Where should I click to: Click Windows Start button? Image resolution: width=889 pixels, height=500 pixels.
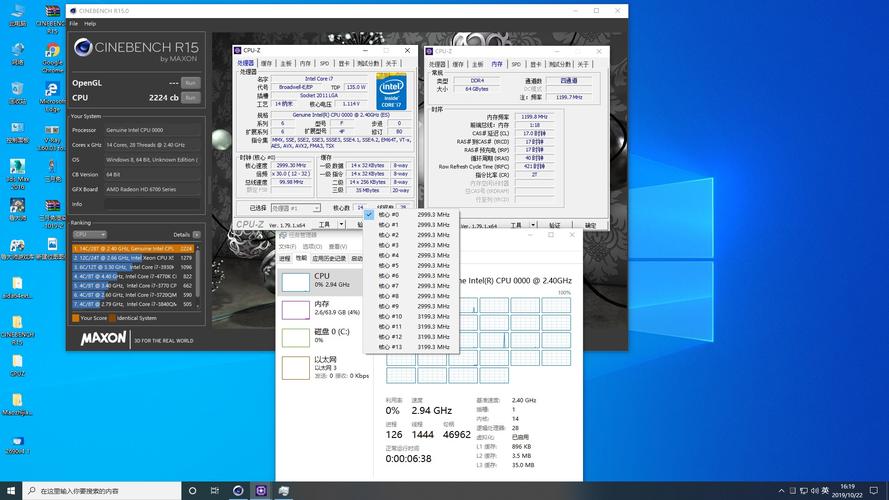tap(11, 490)
